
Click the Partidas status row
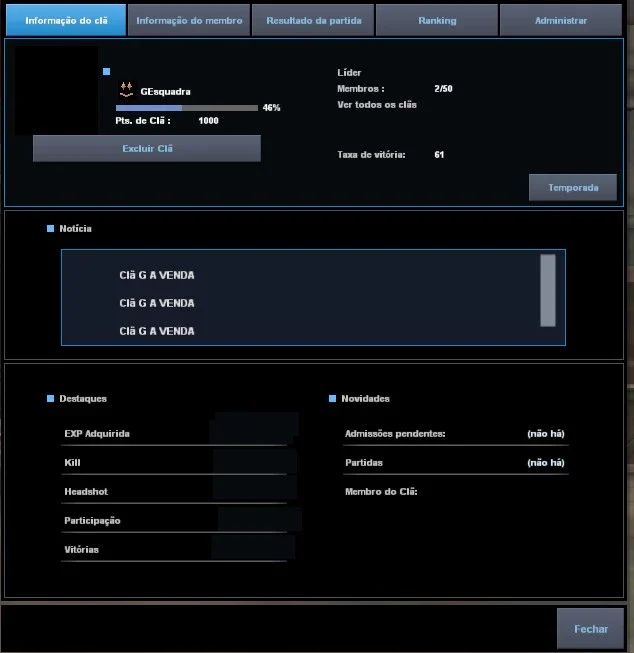point(455,463)
